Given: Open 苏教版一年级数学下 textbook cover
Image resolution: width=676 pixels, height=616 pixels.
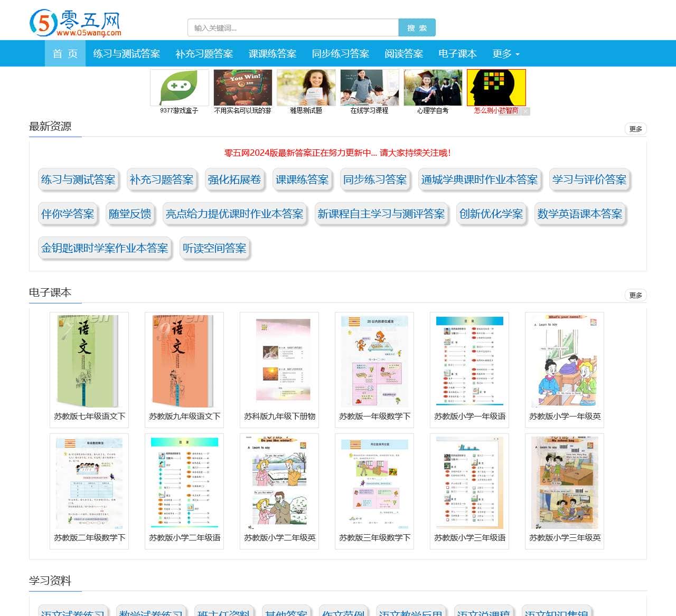Looking at the screenshot, I should coord(374,362).
